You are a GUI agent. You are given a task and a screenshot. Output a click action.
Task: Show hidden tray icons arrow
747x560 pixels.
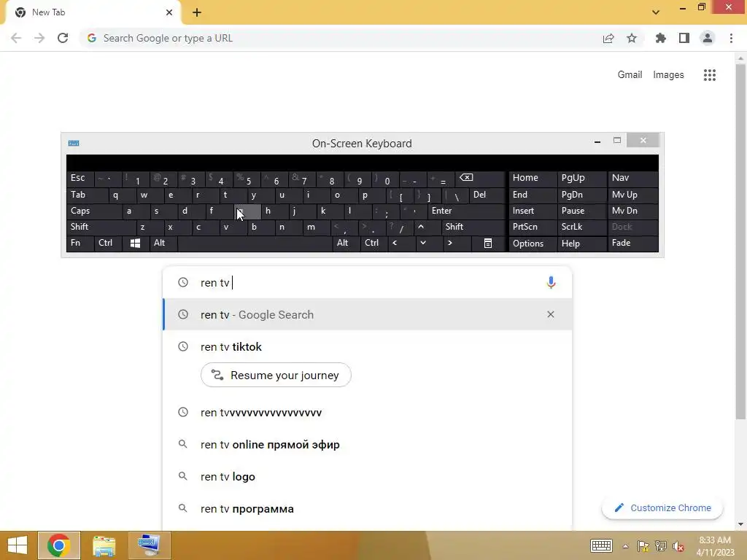coord(625,546)
